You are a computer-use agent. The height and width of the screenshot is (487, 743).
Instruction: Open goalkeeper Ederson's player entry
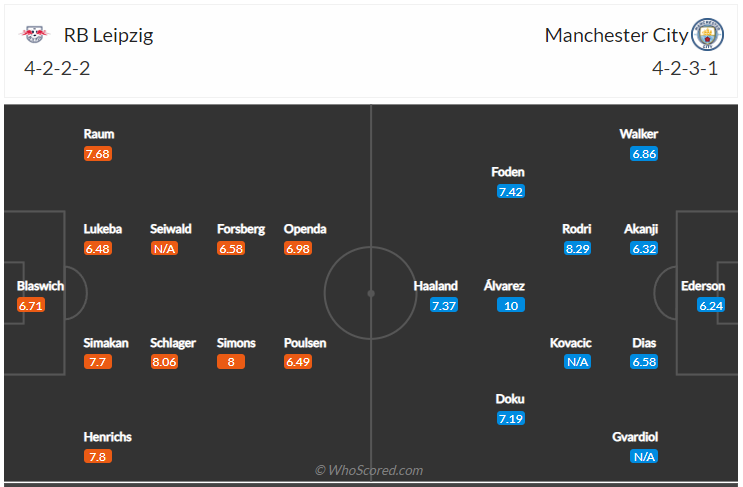pos(703,286)
